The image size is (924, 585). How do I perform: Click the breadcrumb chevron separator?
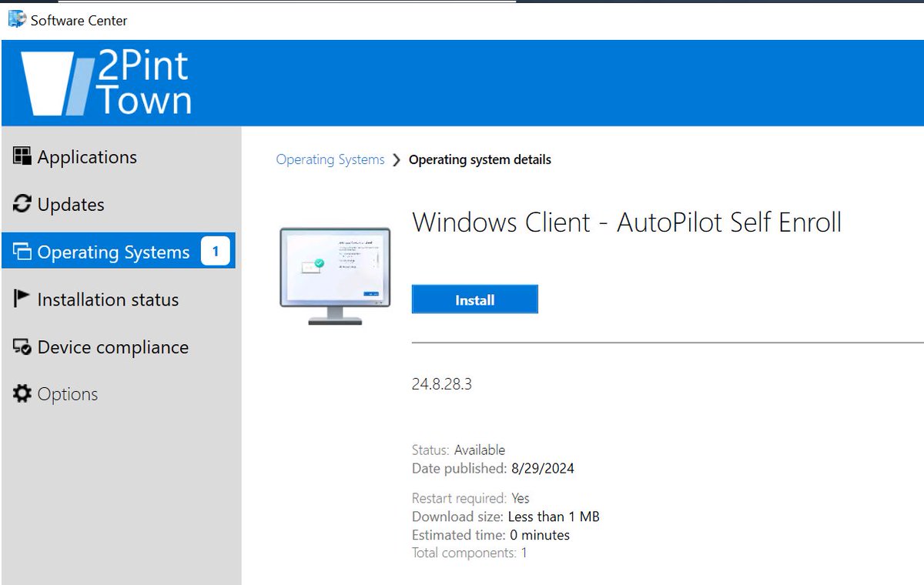[x=397, y=160]
